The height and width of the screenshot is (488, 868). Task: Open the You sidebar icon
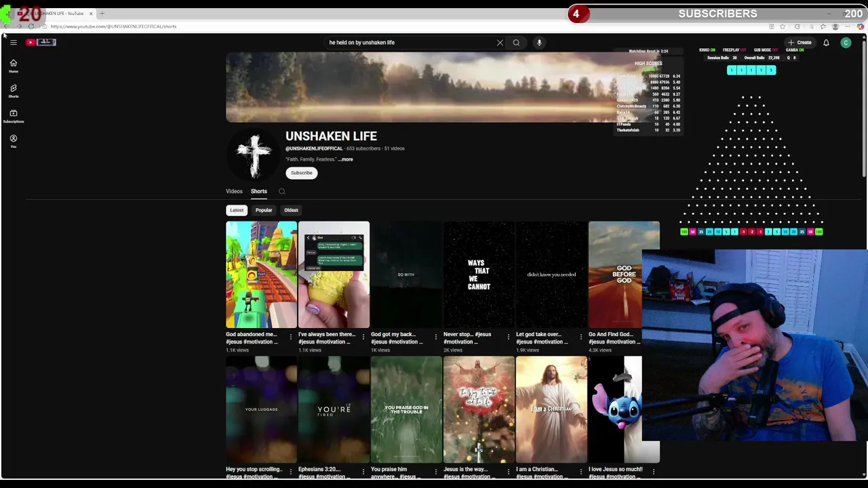13,141
